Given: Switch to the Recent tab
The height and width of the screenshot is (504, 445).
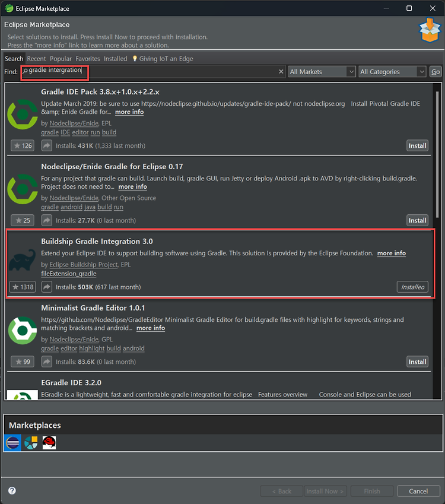Looking at the screenshot, I should (36, 59).
